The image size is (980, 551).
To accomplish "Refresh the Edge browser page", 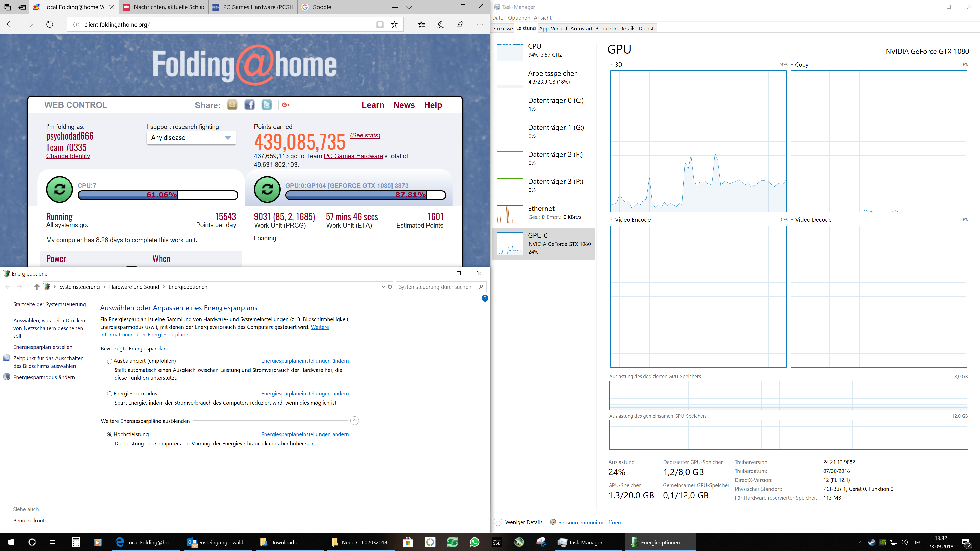I will [x=50, y=24].
